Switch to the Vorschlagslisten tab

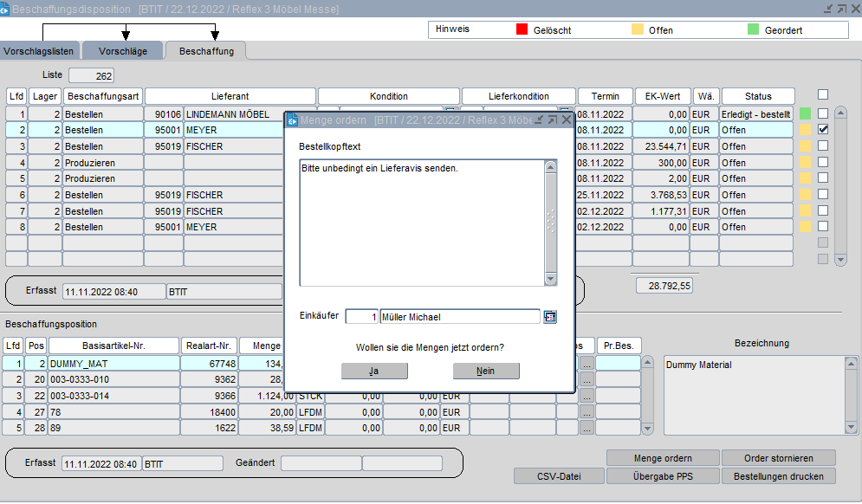pos(39,51)
